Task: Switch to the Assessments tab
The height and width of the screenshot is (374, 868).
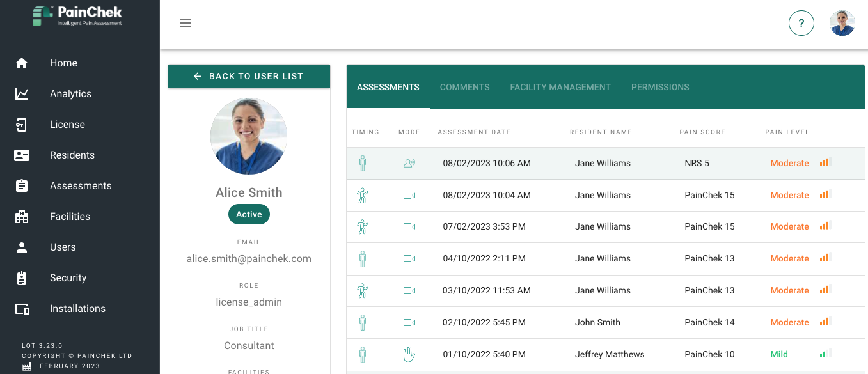Action: click(388, 87)
